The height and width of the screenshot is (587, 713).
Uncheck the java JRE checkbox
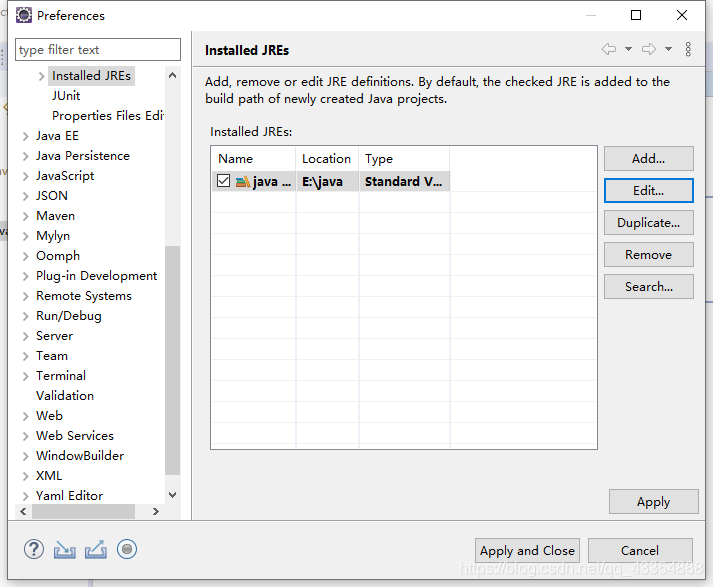pyautogui.click(x=223, y=181)
